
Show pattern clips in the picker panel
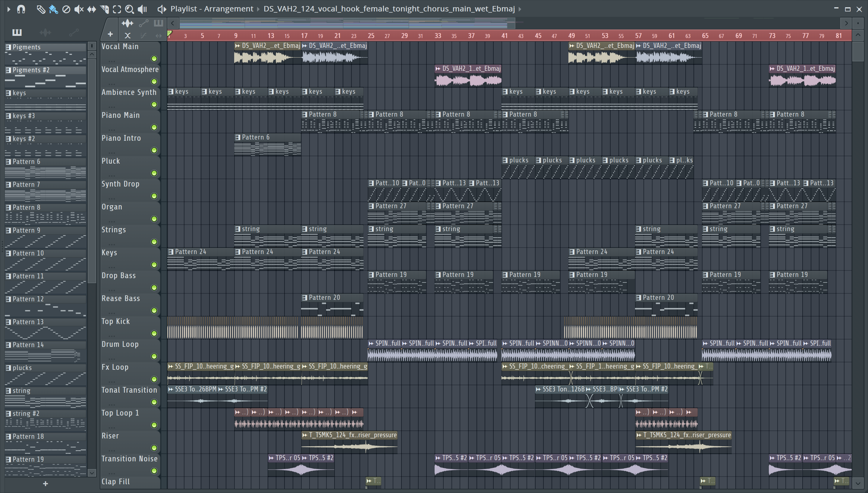point(17,33)
